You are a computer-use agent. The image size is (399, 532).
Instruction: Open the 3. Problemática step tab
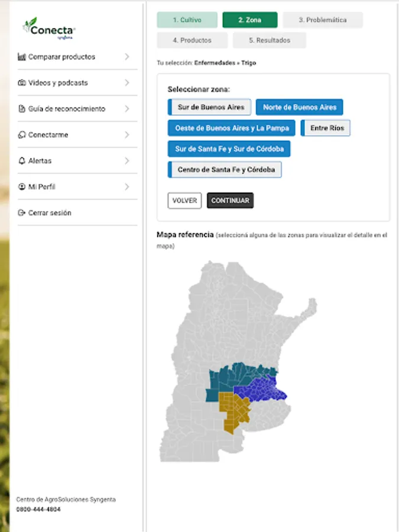323,20
